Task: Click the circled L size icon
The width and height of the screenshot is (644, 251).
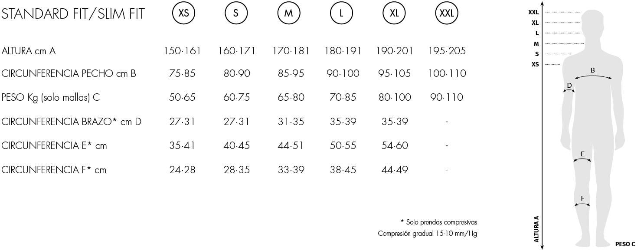Action: pyautogui.click(x=341, y=13)
